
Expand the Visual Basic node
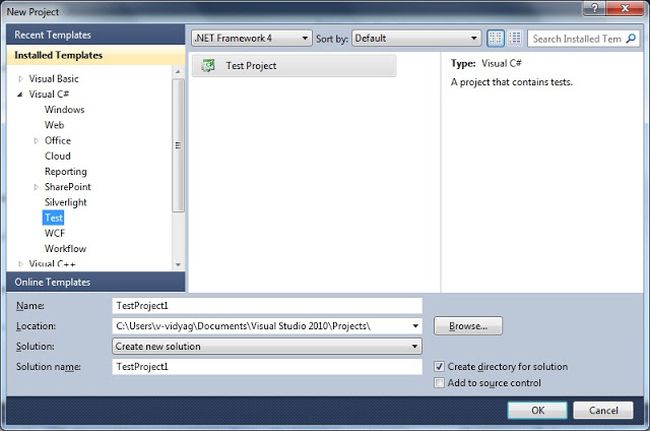[20, 79]
